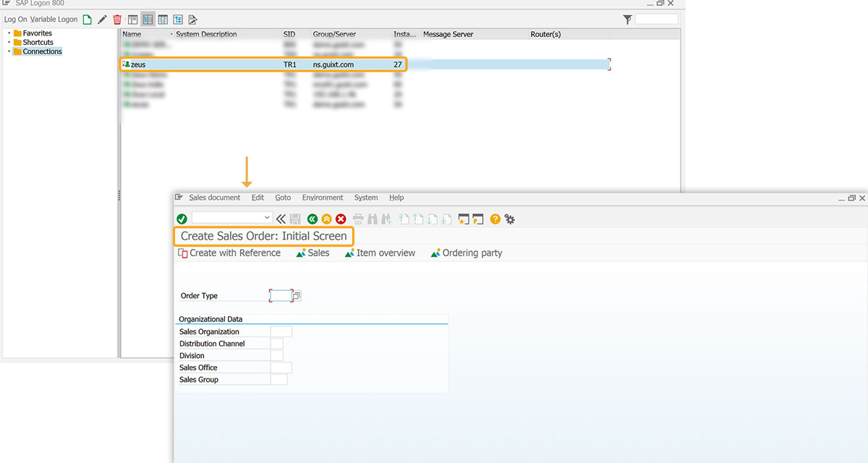Click the Sales Group input field
Viewport: 868px width, 463px height.
point(278,379)
